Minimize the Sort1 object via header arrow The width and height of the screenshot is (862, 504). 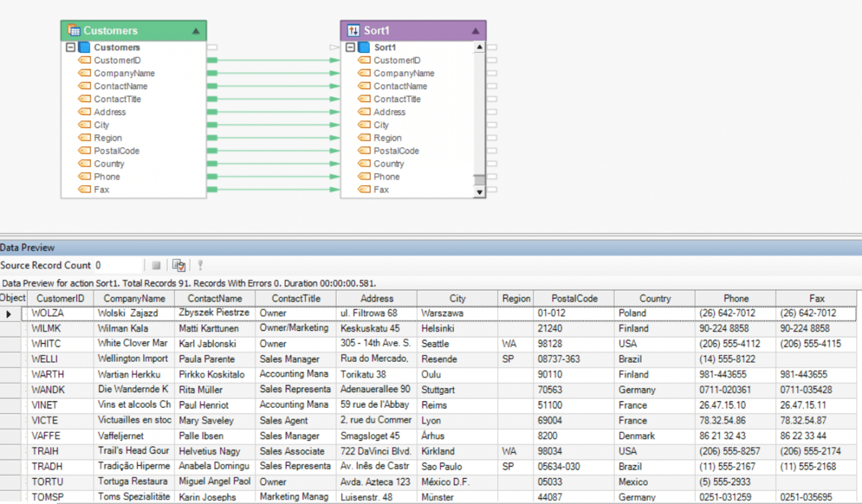point(475,31)
